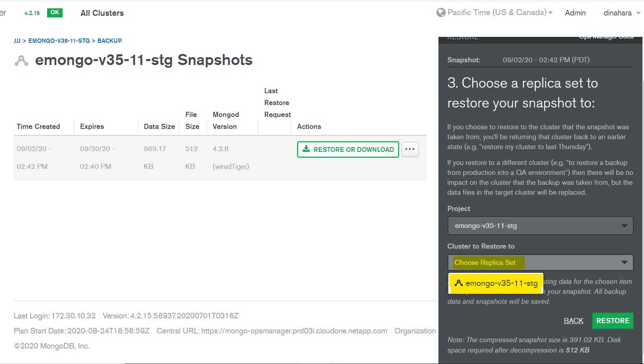The height and width of the screenshot is (364, 644).
Task: Click the BACK link in the restore panel
Action: pos(573,321)
